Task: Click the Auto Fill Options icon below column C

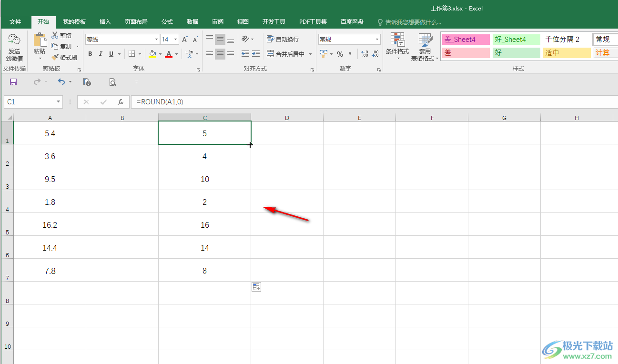Action: coord(256,286)
